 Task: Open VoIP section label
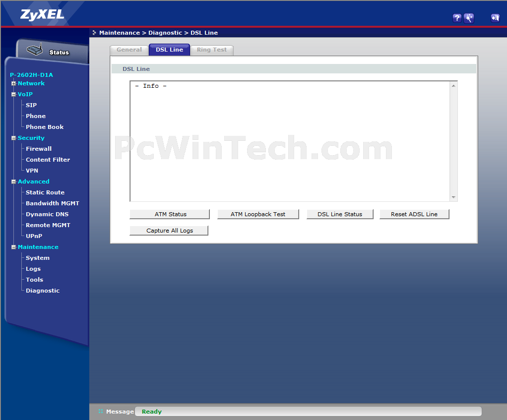click(x=25, y=94)
